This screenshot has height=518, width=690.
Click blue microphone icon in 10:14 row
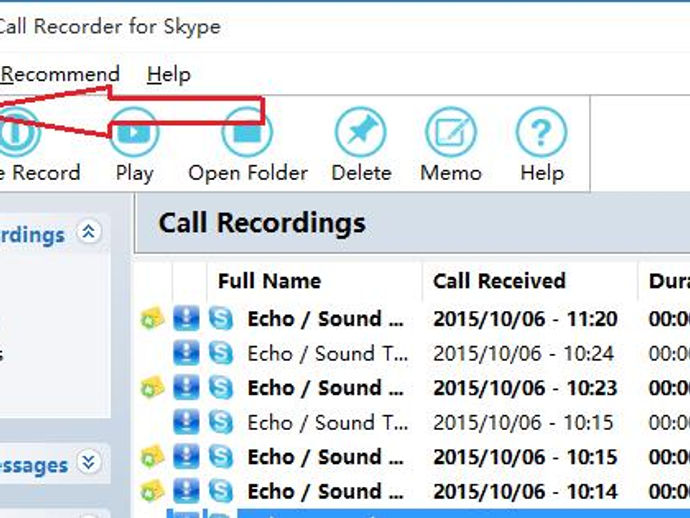[186, 491]
